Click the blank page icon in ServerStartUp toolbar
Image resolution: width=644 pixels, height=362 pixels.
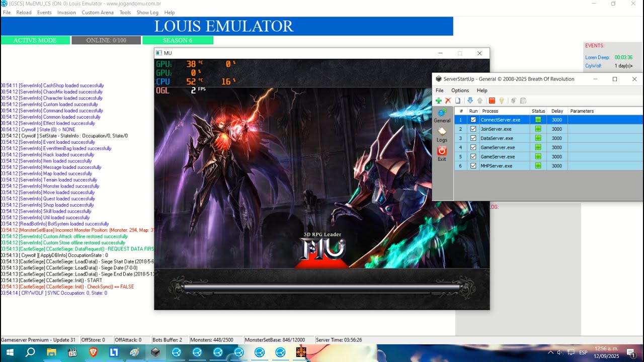(x=458, y=101)
